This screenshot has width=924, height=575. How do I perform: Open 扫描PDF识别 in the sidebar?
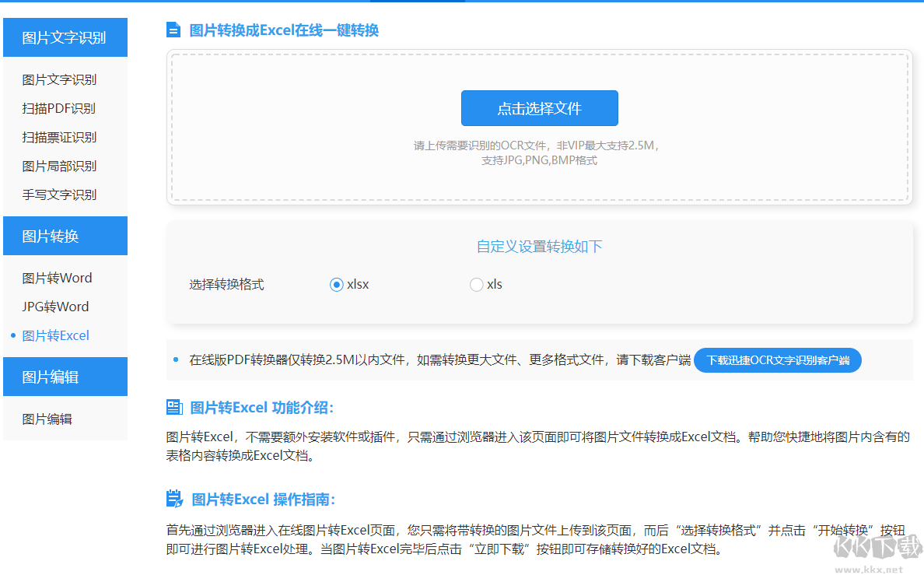click(x=58, y=108)
